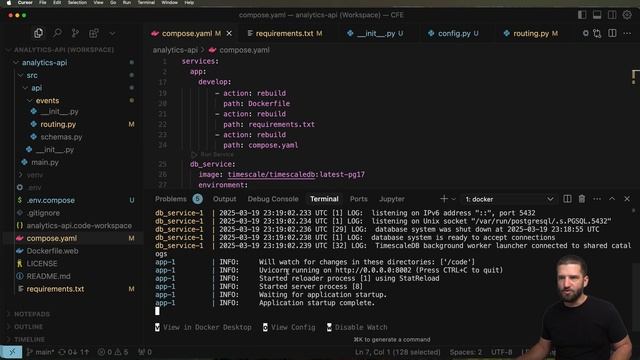Collapse the analytics-api root folder

coord(44,63)
